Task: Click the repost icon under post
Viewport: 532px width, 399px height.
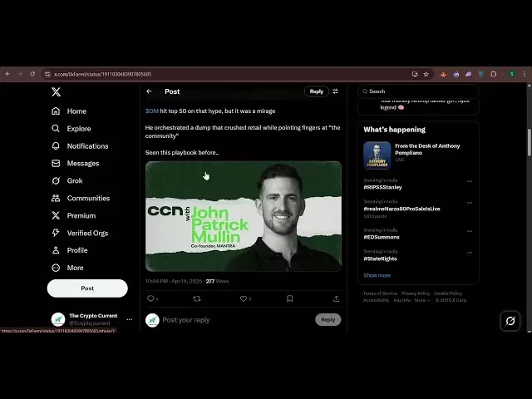Action: click(197, 298)
